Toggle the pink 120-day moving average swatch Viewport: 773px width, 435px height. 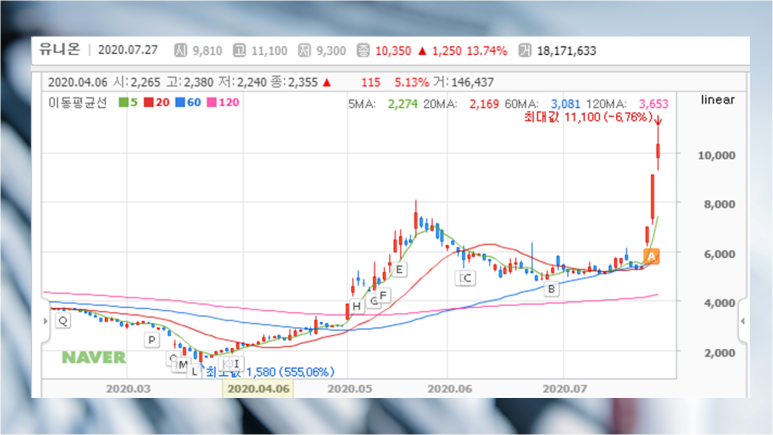pos(212,102)
